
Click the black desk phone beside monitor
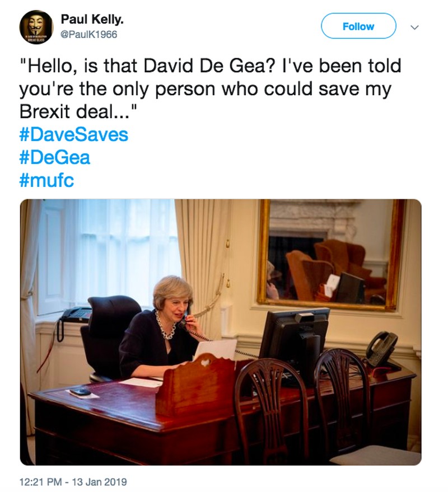[x=381, y=348]
